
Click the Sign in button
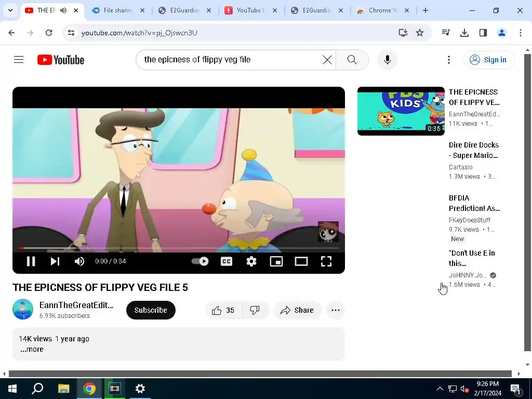pyautogui.click(x=489, y=60)
